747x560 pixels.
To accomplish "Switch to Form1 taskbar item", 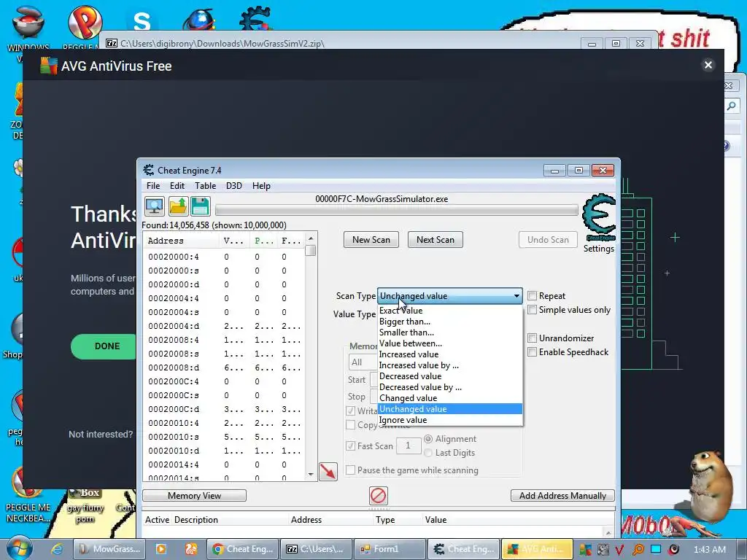I will 390,549.
